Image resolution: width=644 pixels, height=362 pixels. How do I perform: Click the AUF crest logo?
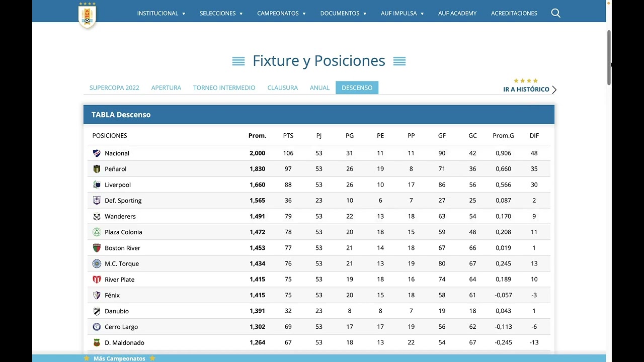click(x=88, y=15)
